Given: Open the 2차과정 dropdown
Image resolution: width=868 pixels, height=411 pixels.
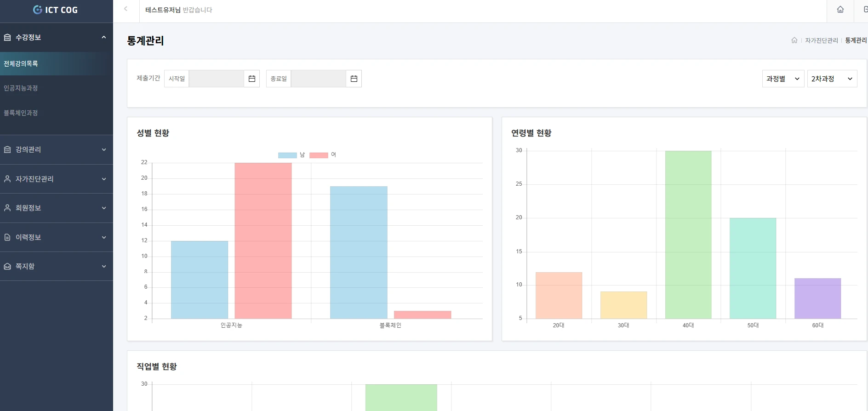Looking at the screenshot, I should [x=832, y=79].
